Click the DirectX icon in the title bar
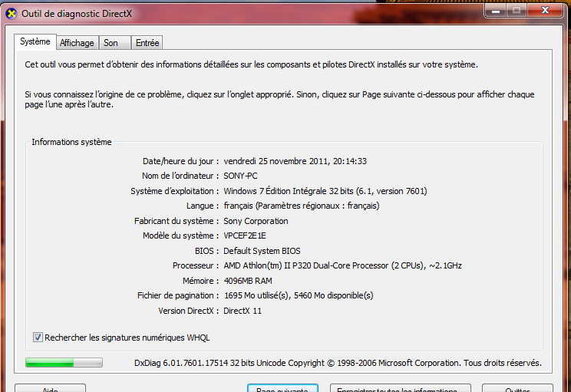Viewport: 571px width, 392px height. pyautogui.click(x=10, y=12)
